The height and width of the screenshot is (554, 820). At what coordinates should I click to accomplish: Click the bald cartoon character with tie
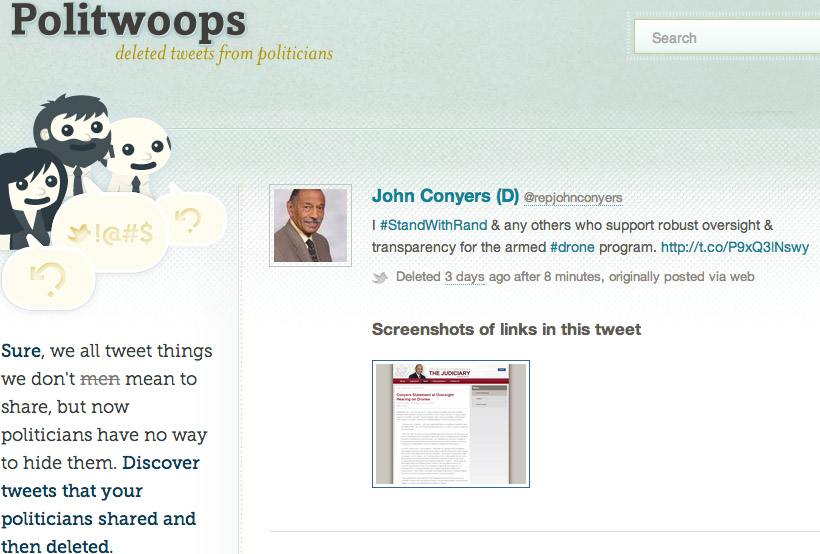(x=139, y=154)
